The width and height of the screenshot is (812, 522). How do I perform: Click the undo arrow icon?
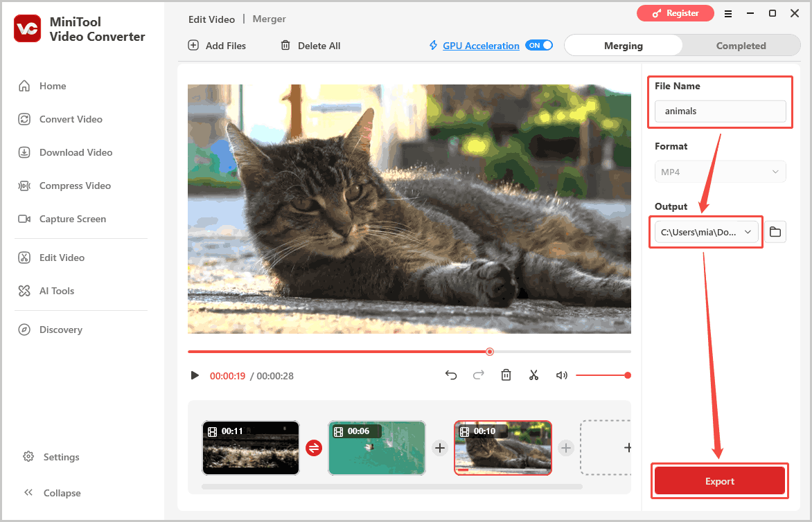[451, 375]
